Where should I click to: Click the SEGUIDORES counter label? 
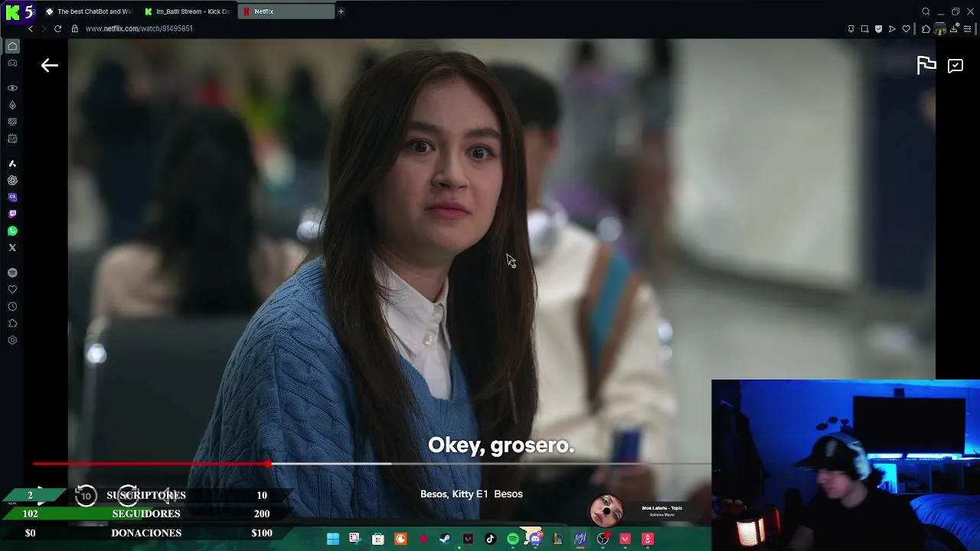click(x=146, y=514)
